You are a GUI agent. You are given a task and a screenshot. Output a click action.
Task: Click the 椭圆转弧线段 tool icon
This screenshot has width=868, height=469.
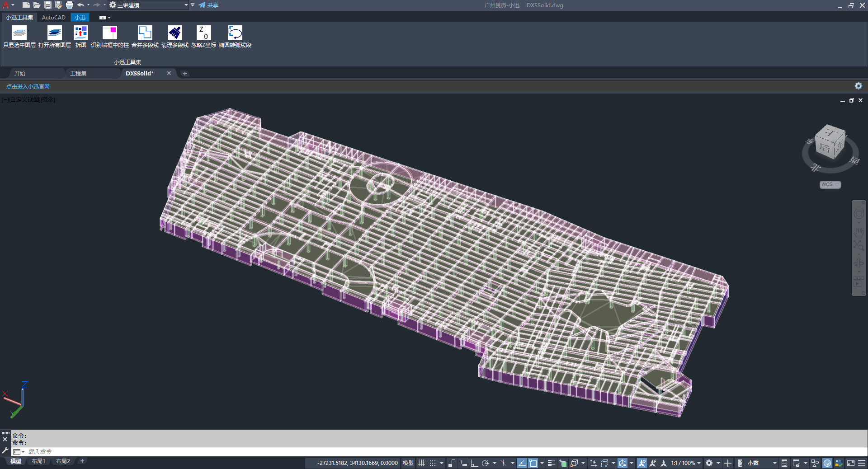click(235, 33)
